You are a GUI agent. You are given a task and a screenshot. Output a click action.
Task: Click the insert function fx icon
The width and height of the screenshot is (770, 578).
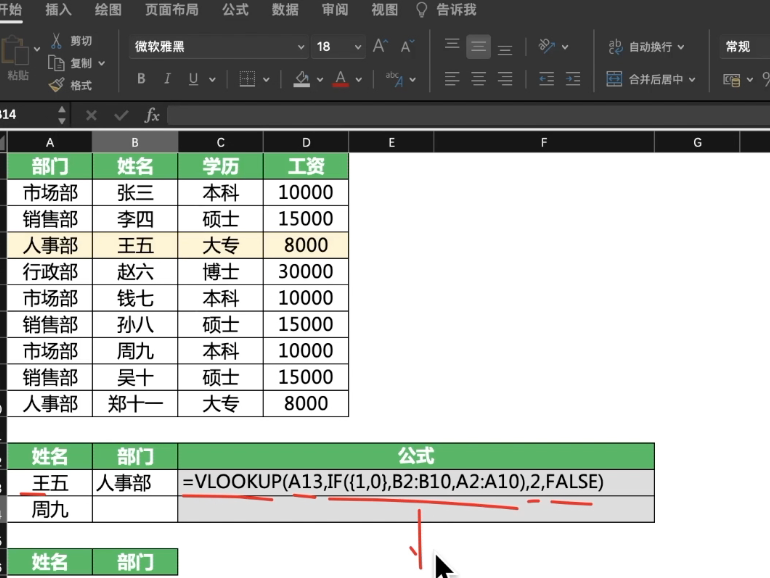click(152, 115)
